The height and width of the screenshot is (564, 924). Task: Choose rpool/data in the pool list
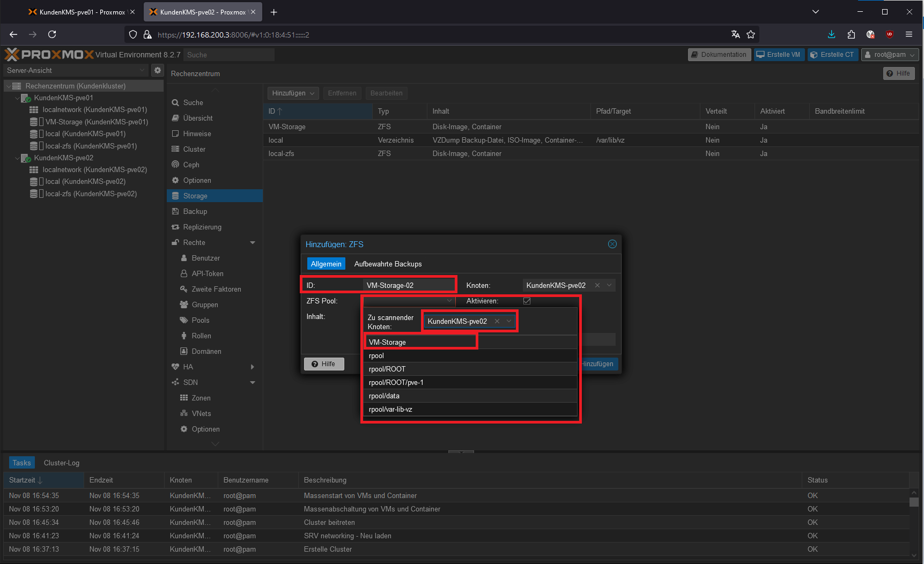[x=384, y=396]
